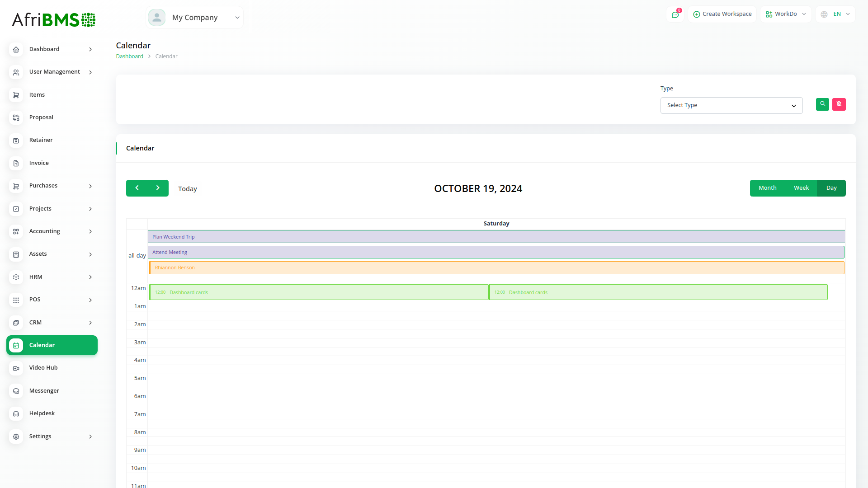Switch to Month view
This screenshot has height=488, width=868.
(767, 188)
